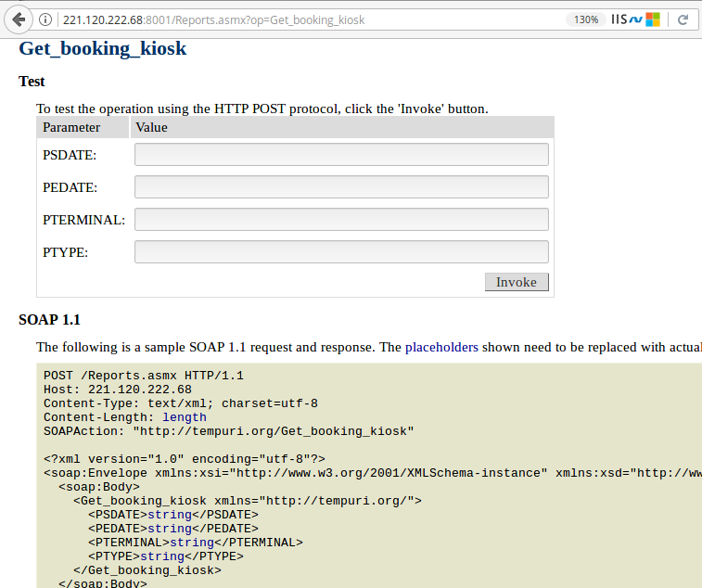Click the Windows logo icon in address bar
This screenshot has width=702, height=588.
653,19
